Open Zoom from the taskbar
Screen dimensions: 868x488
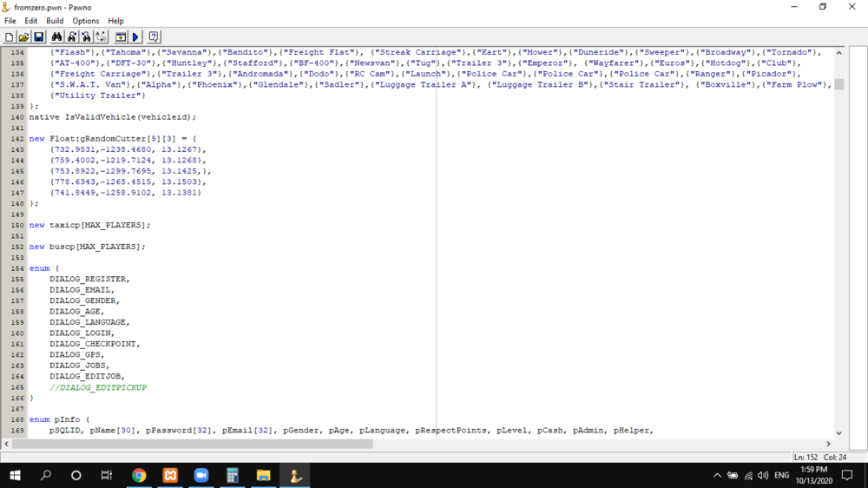click(x=201, y=475)
